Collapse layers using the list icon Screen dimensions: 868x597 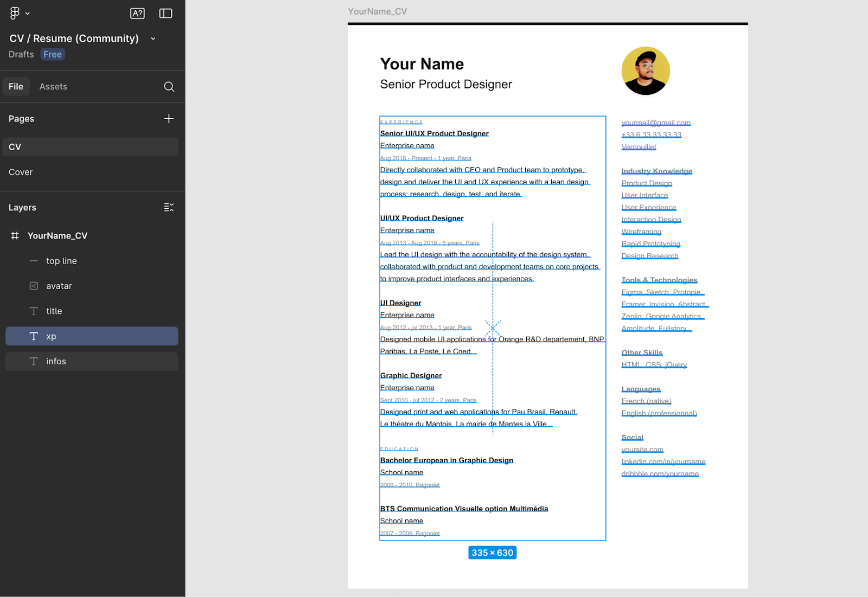[x=169, y=207]
